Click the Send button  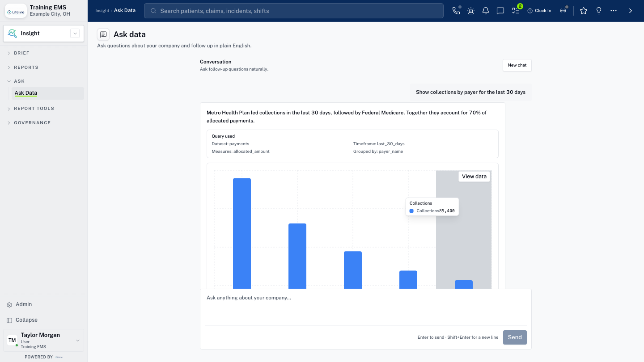[x=515, y=337]
